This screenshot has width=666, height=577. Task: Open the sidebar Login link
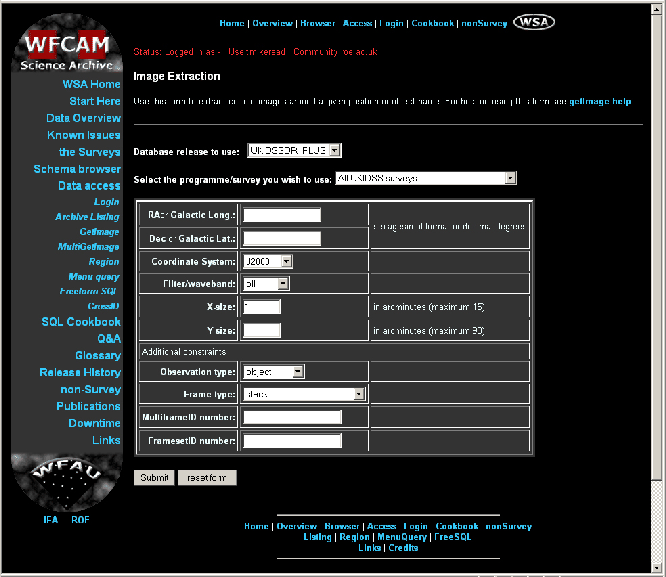pos(106,202)
